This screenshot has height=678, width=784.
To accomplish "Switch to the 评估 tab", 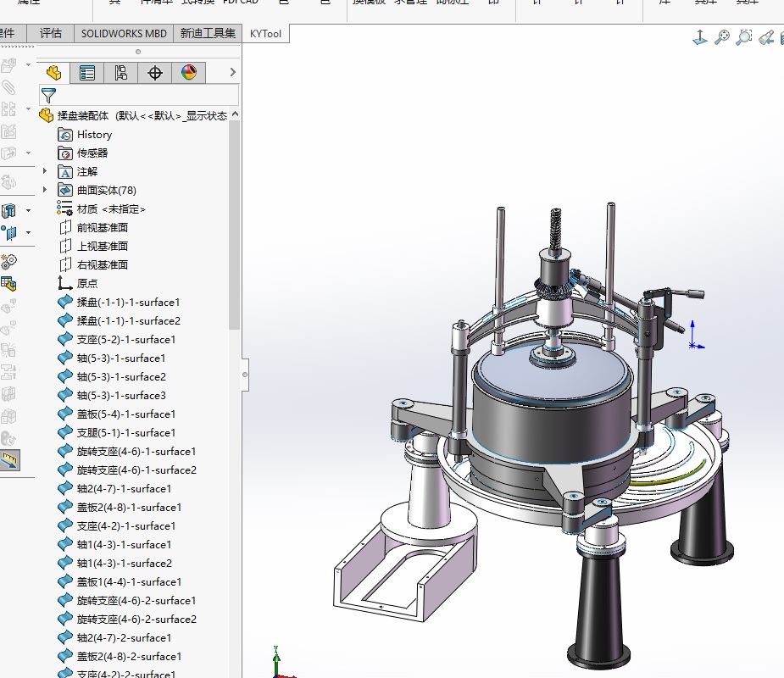I will coord(51,33).
